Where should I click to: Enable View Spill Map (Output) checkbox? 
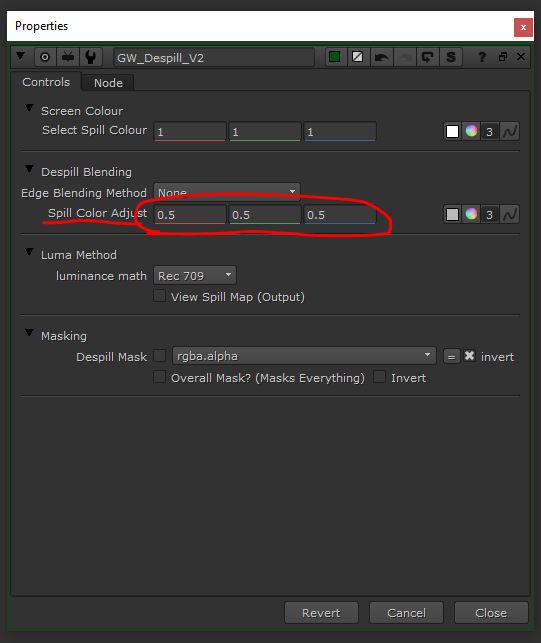pyautogui.click(x=160, y=296)
